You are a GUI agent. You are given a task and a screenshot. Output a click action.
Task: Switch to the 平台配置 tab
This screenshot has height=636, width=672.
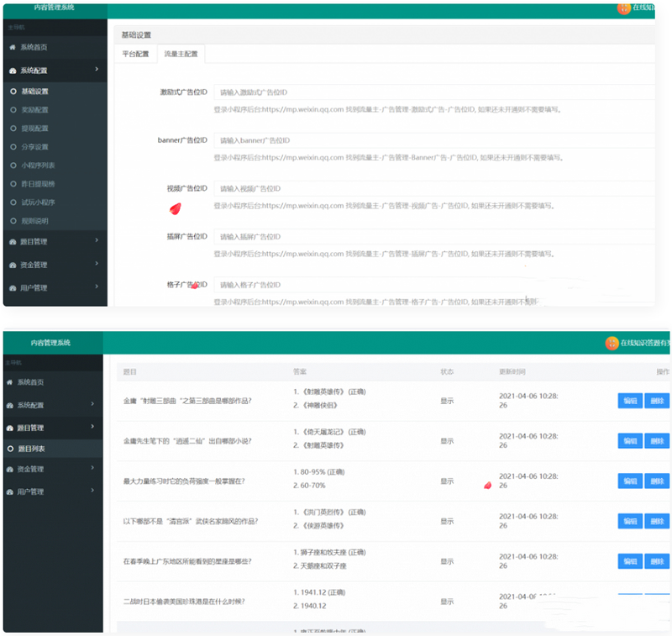click(137, 54)
